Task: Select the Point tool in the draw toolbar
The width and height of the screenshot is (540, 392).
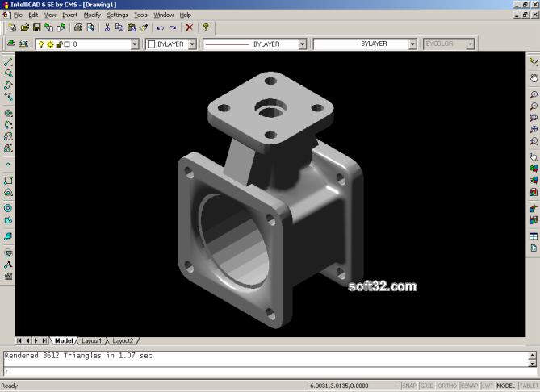Action: pos(8,165)
